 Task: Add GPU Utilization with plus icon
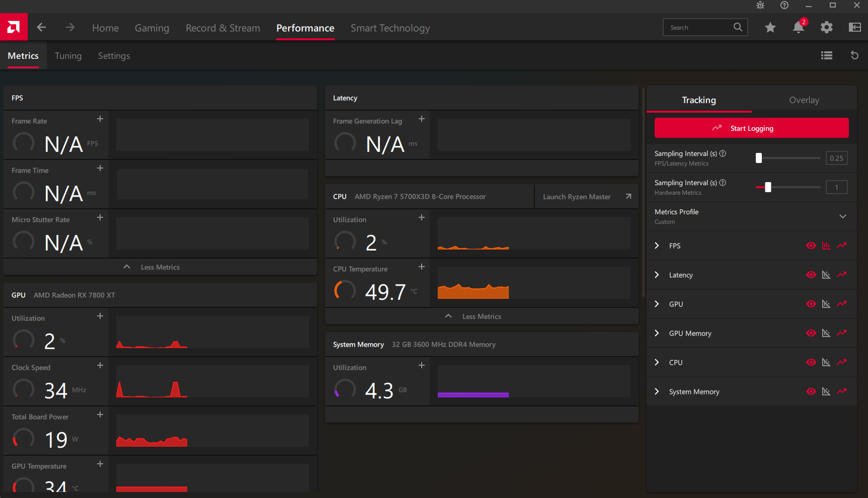coord(100,316)
